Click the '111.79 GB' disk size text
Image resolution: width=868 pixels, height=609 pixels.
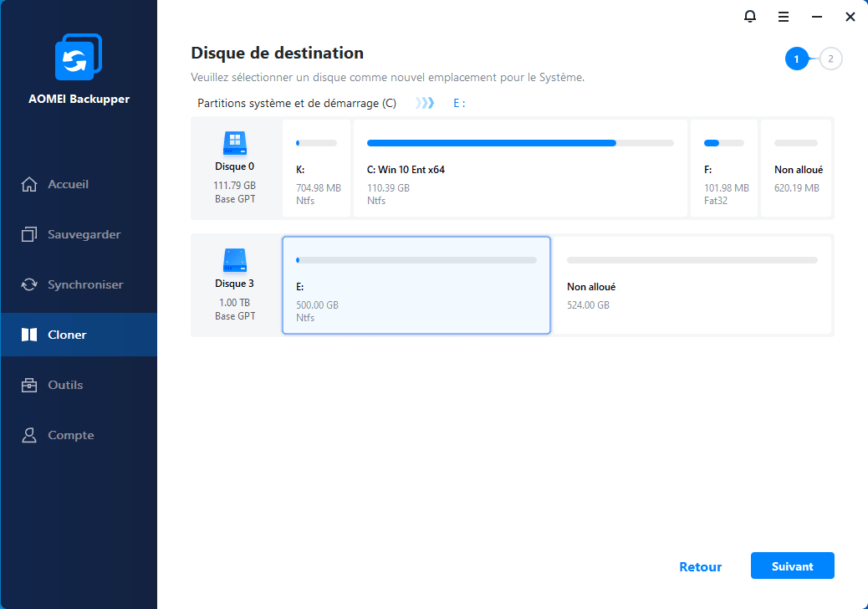(x=235, y=186)
